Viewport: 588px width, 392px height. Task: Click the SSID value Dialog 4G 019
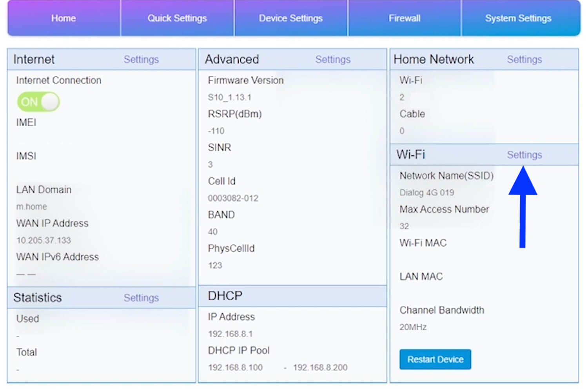point(426,193)
